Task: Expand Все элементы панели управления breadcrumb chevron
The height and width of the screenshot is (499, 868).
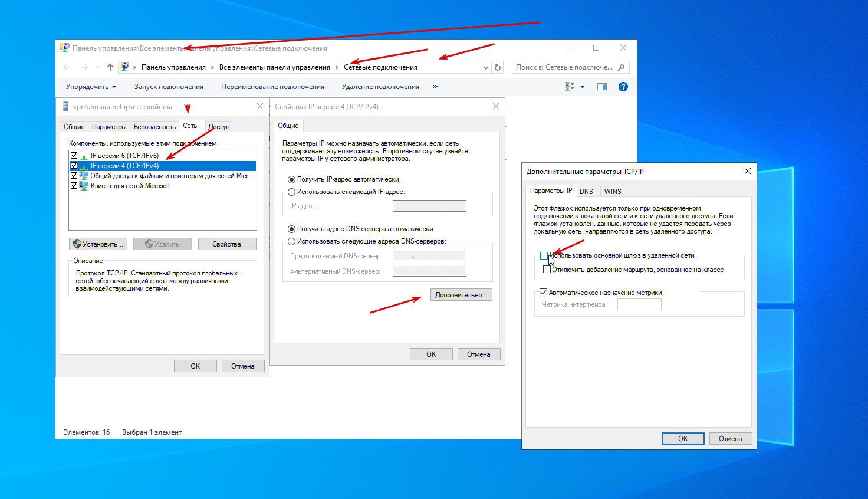Action: (337, 67)
